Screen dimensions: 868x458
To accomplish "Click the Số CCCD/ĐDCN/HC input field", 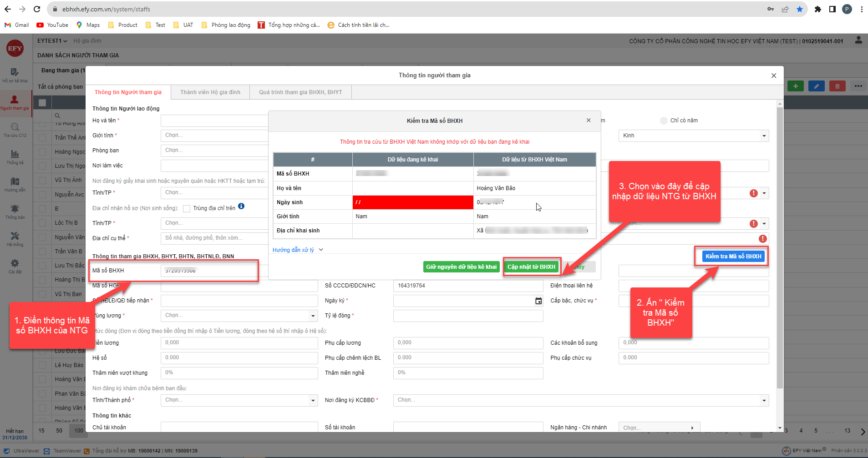I will [467, 286].
